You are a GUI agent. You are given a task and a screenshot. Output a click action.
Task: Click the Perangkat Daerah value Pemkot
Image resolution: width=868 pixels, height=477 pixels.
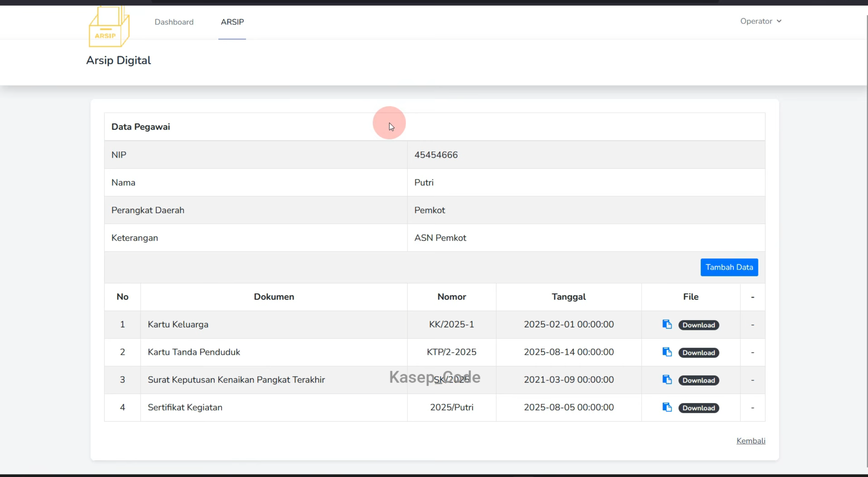click(429, 210)
